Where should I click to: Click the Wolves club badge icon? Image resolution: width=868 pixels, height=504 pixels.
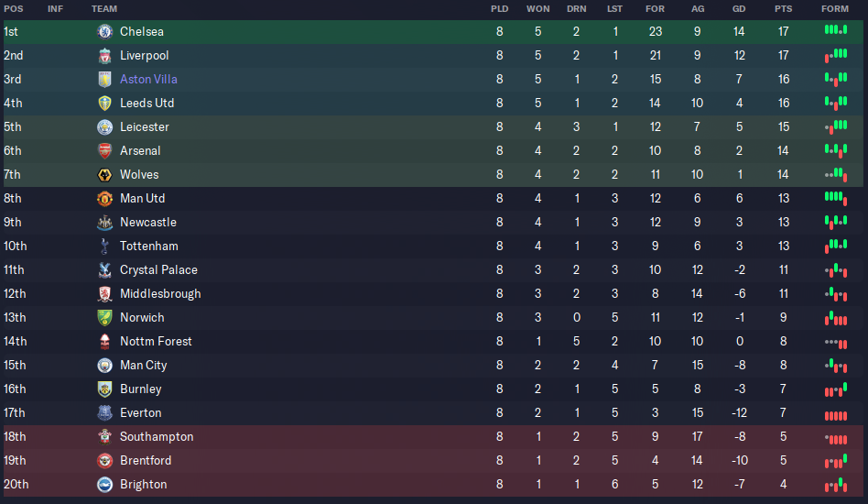pos(104,174)
